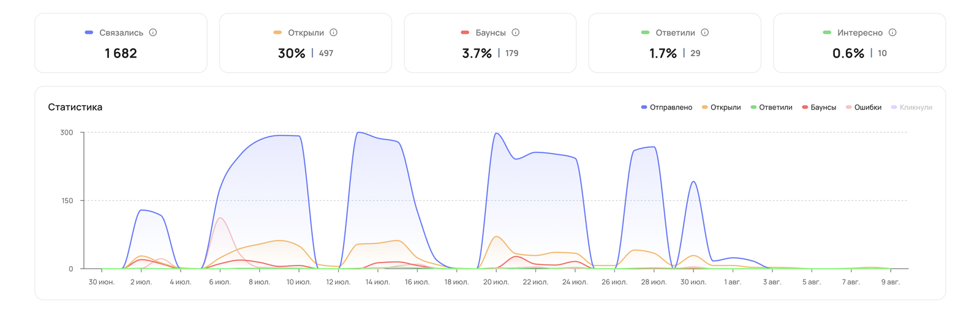Enable the greyed-out Кликнули series
The image size is (980, 312).
click(x=911, y=107)
